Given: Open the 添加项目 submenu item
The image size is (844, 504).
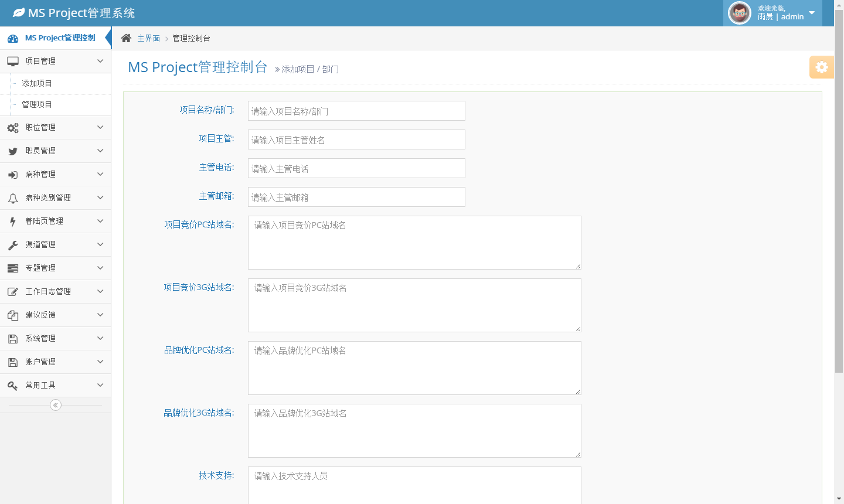Looking at the screenshot, I should tap(37, 83).
